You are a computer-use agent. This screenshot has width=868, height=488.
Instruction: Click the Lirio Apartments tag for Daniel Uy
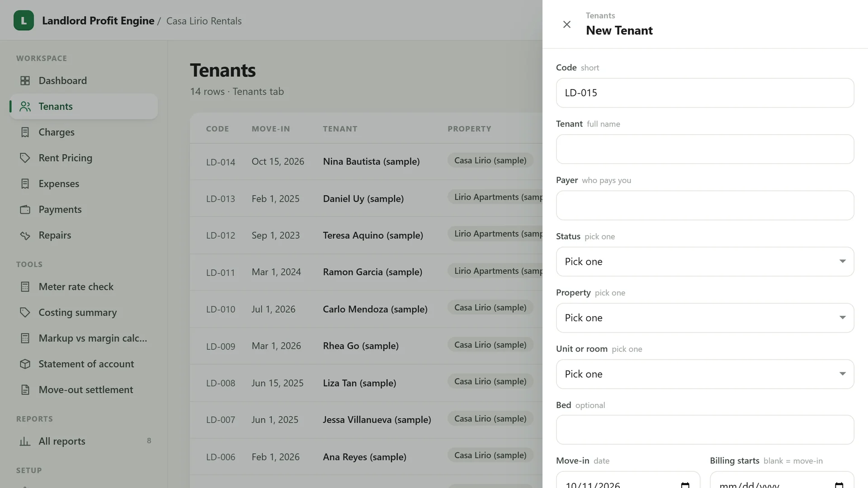[495, 197]
